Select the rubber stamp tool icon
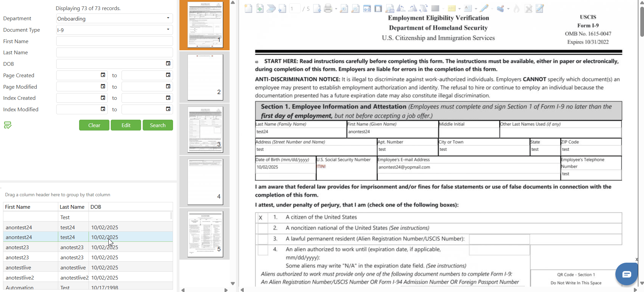This screenshot has height=292, width=644. click(501, 9)
